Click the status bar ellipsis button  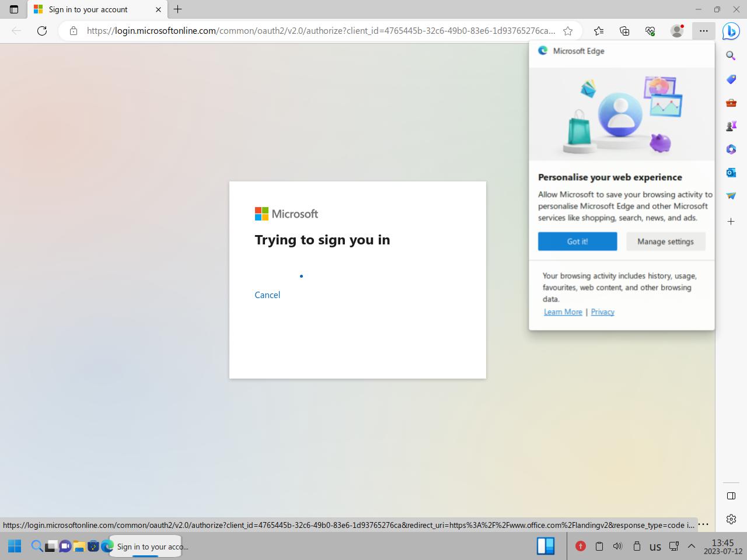click(703, 524)
